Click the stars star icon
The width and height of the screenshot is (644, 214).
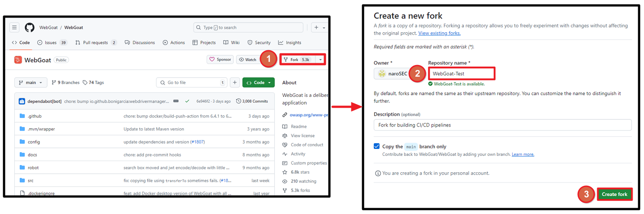(285, 172)
